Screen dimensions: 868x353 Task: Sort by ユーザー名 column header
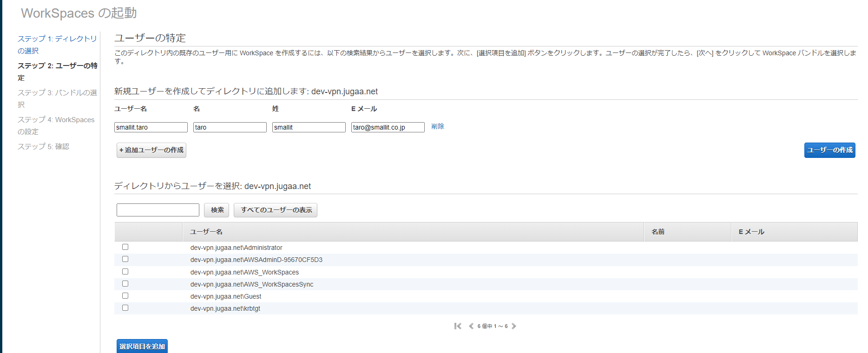coord(206,232)
